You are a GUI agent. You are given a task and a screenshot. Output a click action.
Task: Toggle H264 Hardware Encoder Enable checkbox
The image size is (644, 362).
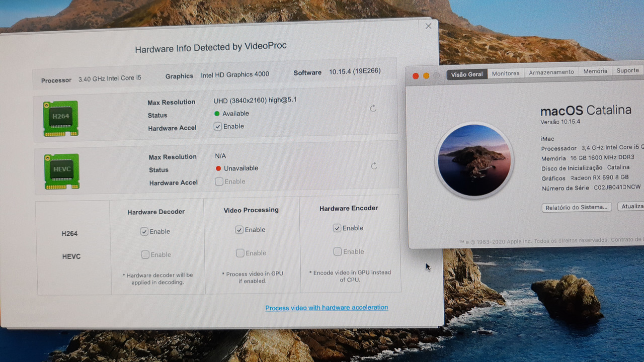point(337,228)
